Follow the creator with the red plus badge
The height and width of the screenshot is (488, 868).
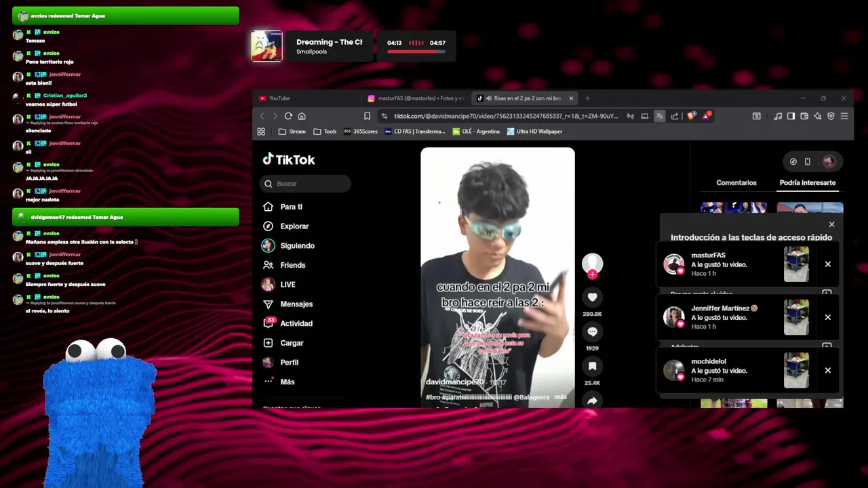(592, 274)
